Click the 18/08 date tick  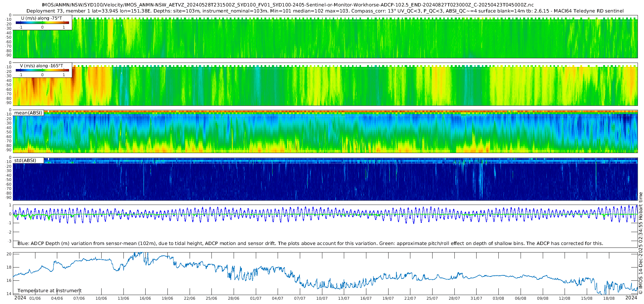pyautogui.click(x=609, y=298)
